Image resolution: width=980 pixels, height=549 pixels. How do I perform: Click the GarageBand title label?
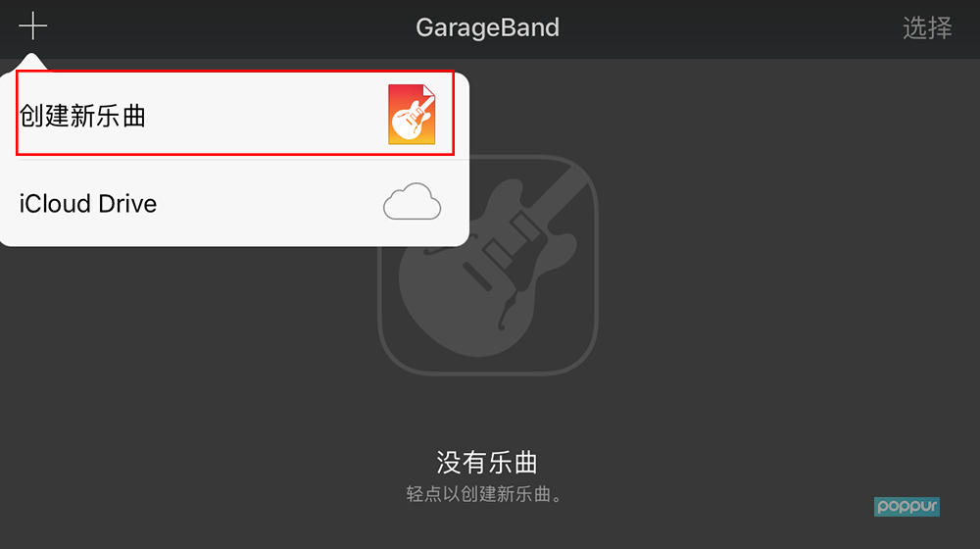point(487,27)
